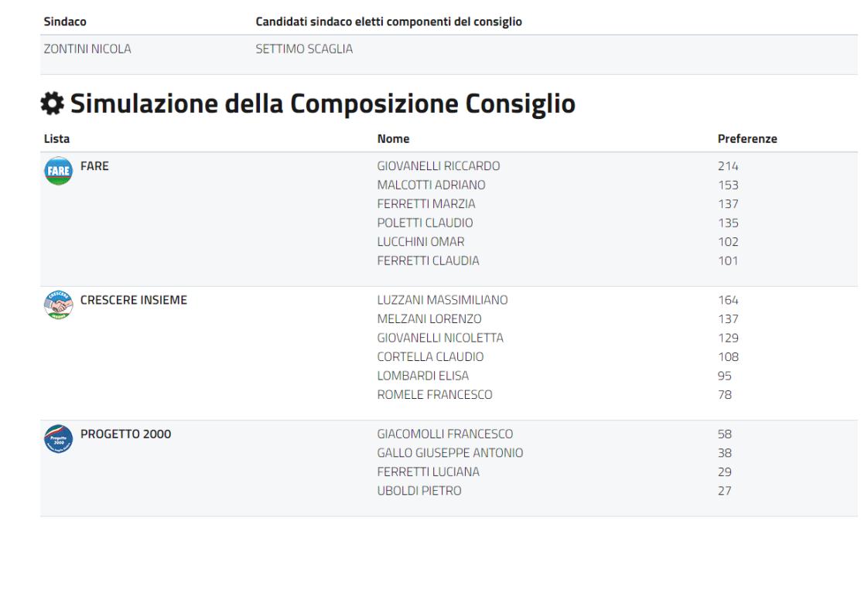Click on GIOVANELLI RICCARDO name
The height and width of the screenshot is (613, 868).
point(439,166)
